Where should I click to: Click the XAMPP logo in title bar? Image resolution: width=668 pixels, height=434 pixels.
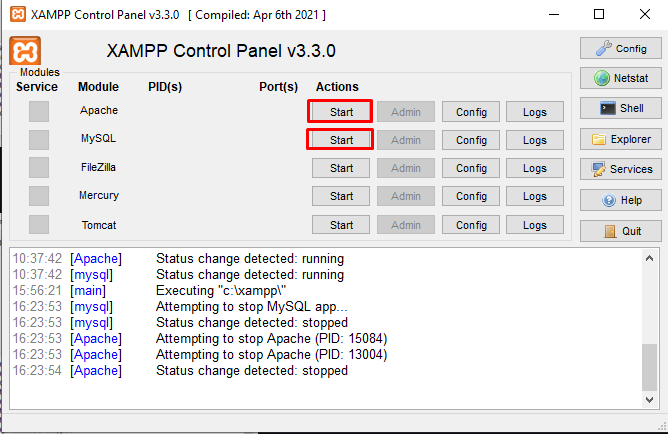[17, 14]
